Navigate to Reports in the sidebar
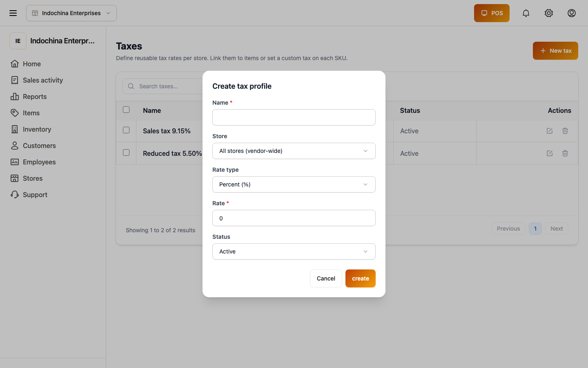 [29, 96]
